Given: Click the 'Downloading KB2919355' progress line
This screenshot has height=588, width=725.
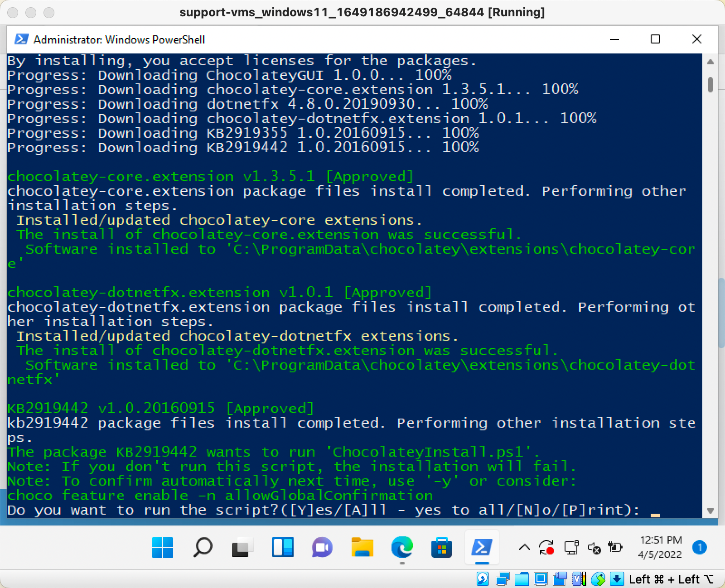Looking at the screenshot, I should coord(243,133).
